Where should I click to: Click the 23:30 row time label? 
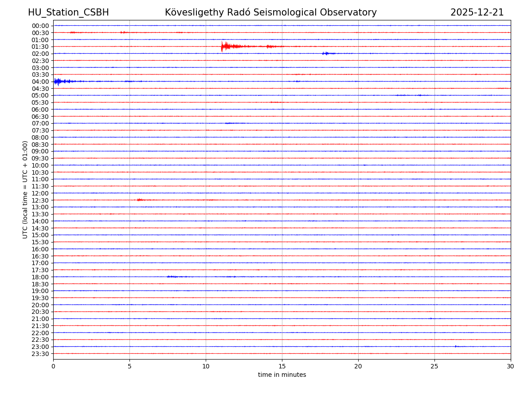(x=40, y=354)
